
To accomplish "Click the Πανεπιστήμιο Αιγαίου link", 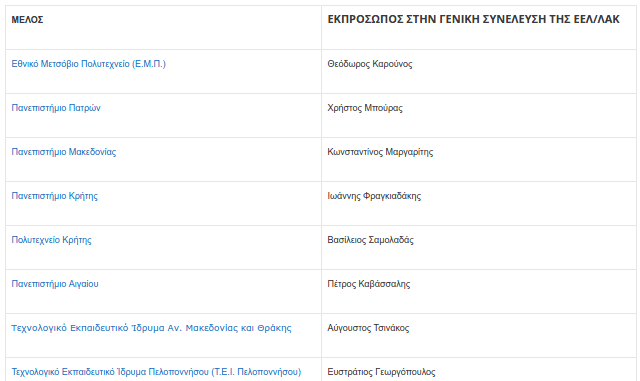I will click(55, 284).
